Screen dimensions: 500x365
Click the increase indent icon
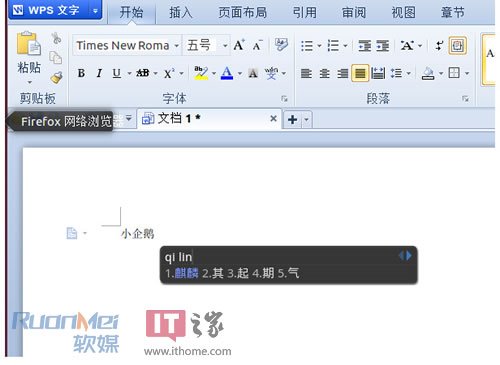pyautogui.click(x=383, y=46)
